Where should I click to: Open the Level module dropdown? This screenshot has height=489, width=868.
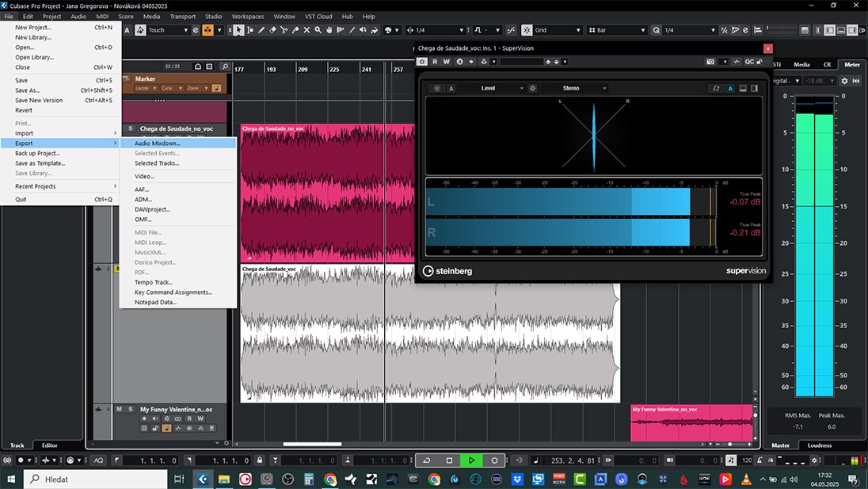coord(491,89)
